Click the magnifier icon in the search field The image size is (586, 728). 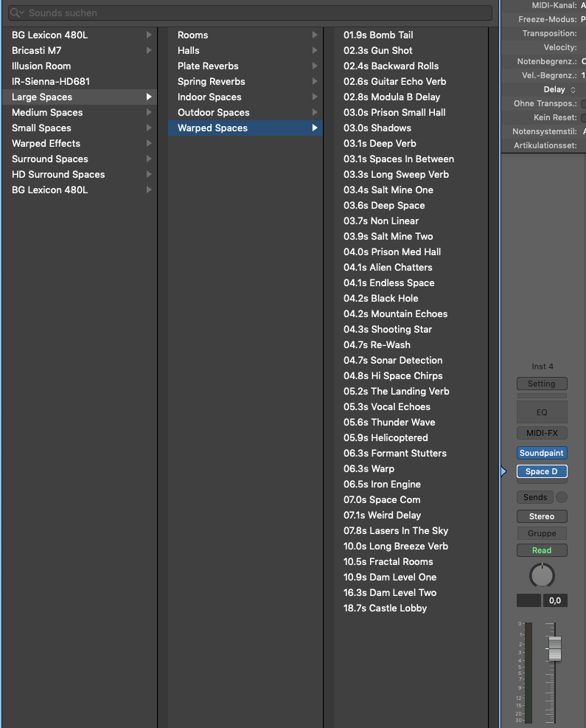pos(15,13)
